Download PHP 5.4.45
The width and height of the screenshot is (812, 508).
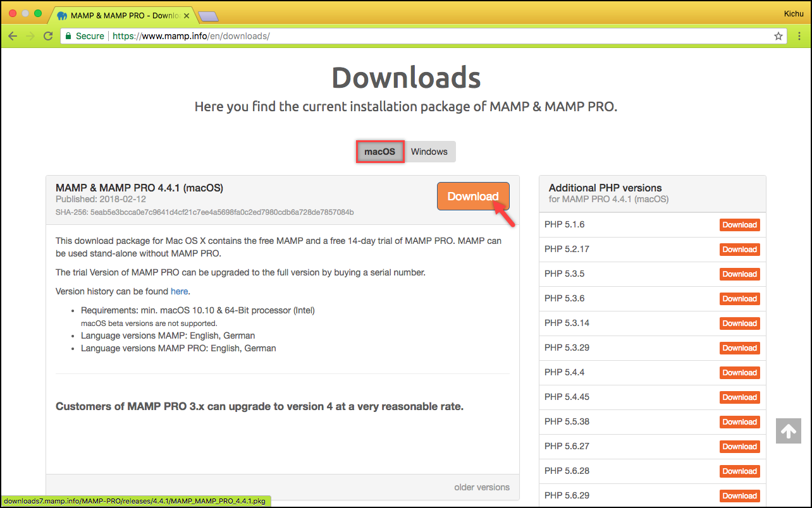point(739,397)
